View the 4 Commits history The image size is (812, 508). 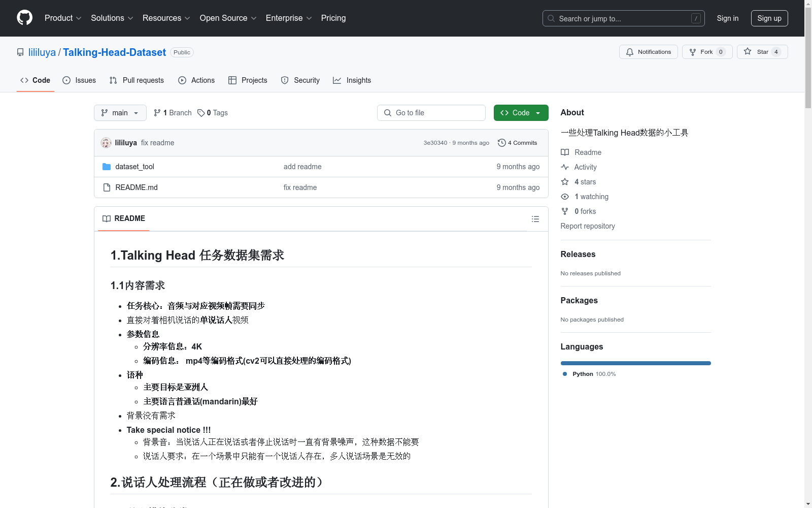click(517, 143)
